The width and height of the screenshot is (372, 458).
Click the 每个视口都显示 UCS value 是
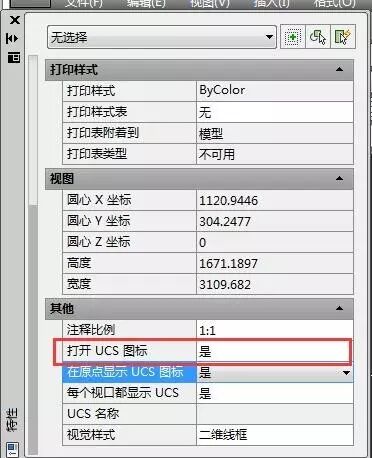tap(275, 393)
